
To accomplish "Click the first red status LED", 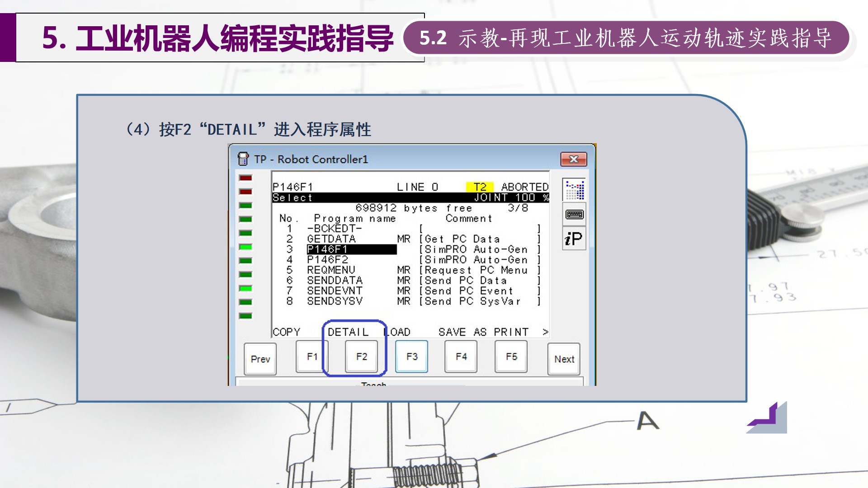I will click(x=245, y=178).
